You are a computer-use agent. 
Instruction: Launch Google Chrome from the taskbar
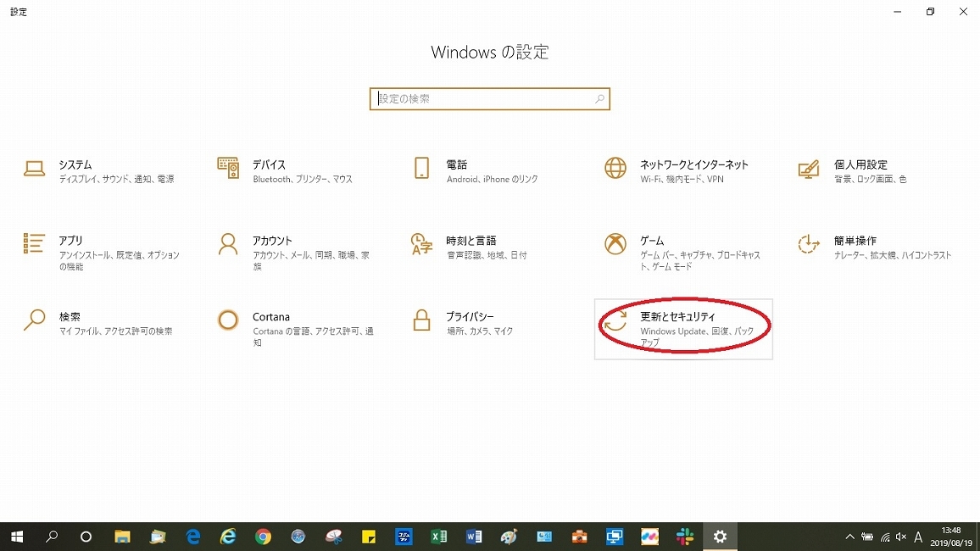pos(263,537)
